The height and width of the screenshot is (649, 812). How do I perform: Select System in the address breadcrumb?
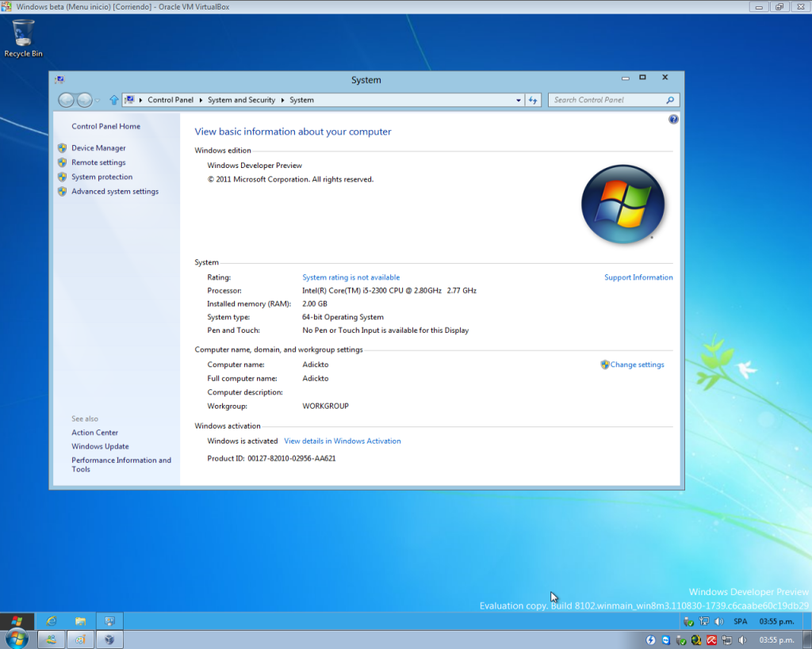pos(301,100)
